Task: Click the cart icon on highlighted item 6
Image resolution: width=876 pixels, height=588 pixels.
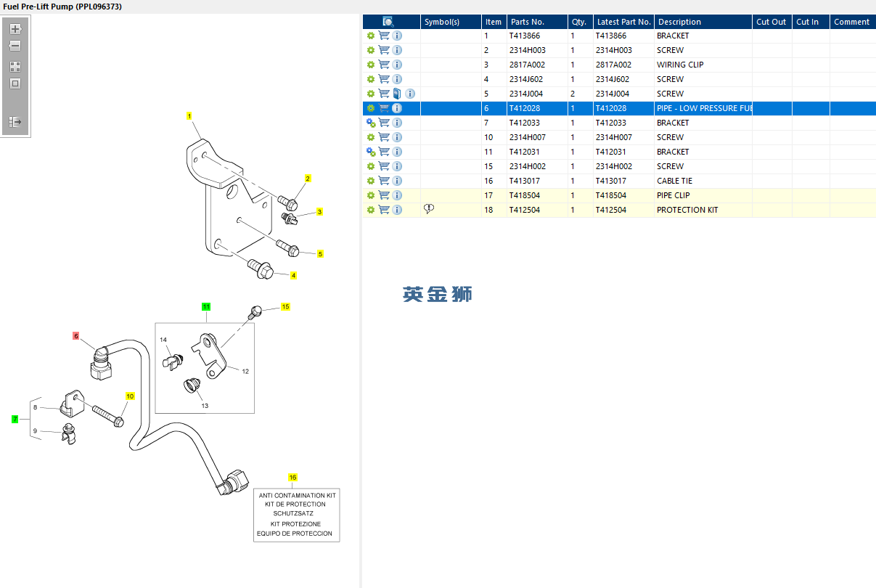Action: point(384,108)
